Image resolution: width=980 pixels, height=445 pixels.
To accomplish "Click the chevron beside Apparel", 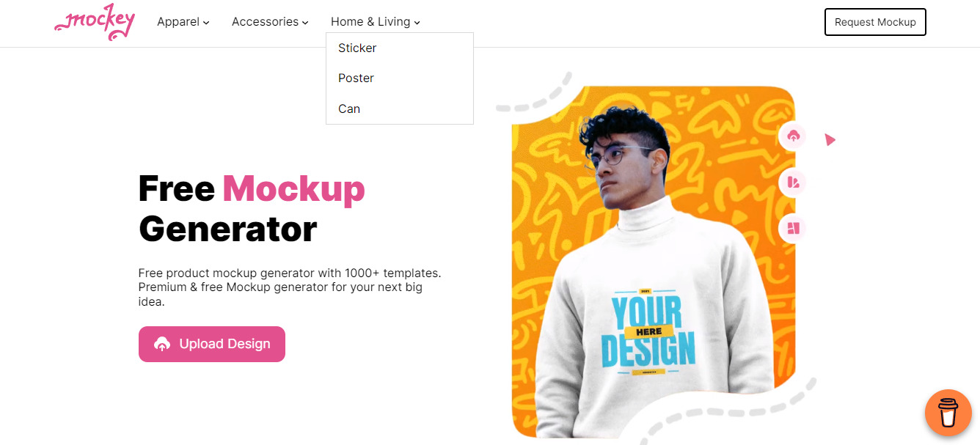I will (x=206, y=23).
